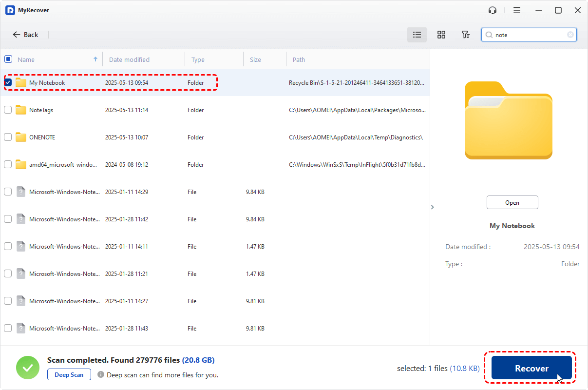The width and height of the screenshot is (588, 390).
Task: Open the hamburger menu icon
Action: (x=517, y=10)
